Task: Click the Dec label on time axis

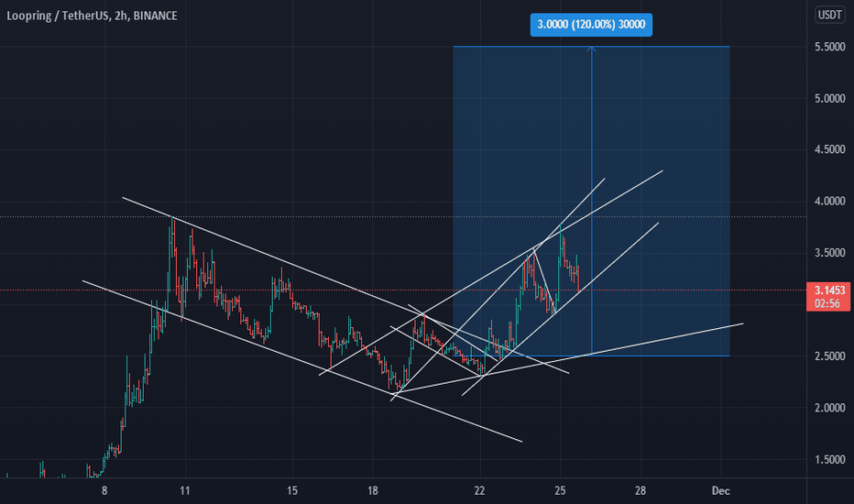Action: click(720, 491)
